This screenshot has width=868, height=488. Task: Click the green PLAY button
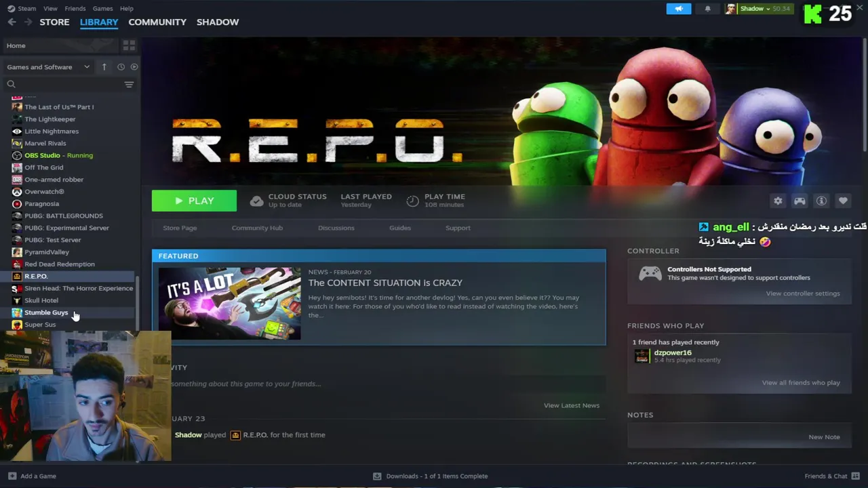pyautogui.click(x=194, y=201)
